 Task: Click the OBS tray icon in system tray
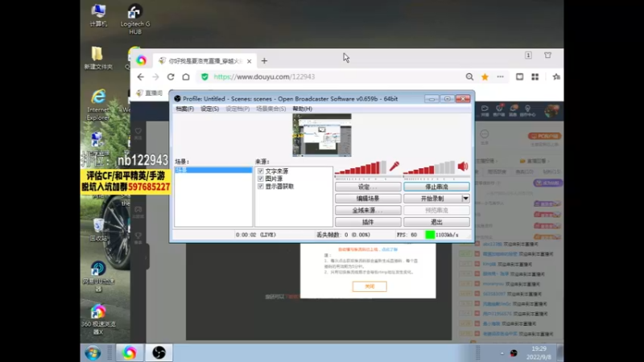(514, 353)
